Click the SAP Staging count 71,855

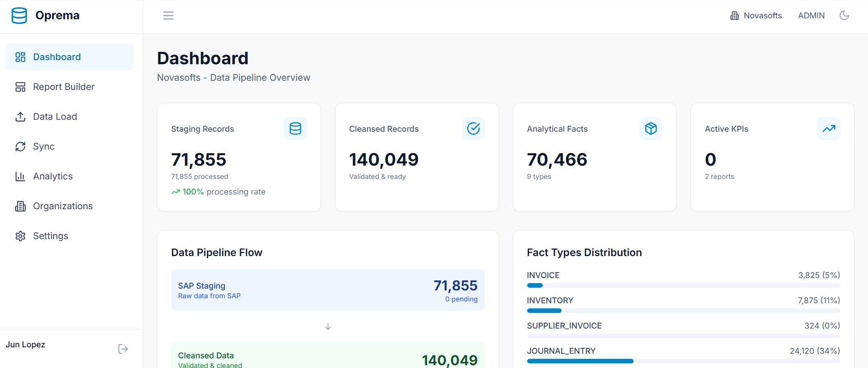point(456,285)
